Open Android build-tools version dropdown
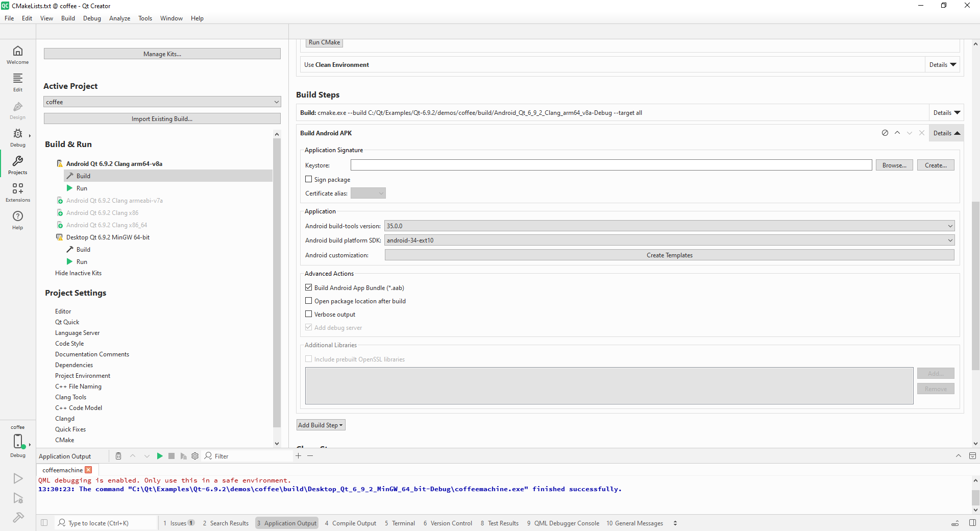 (669, 226)
